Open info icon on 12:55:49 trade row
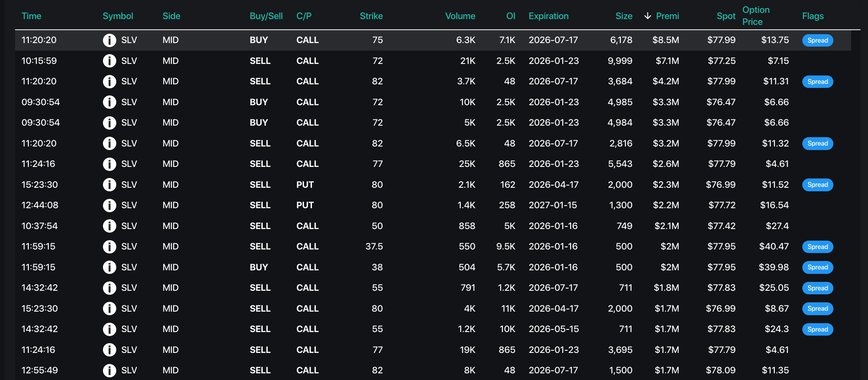 109,371
